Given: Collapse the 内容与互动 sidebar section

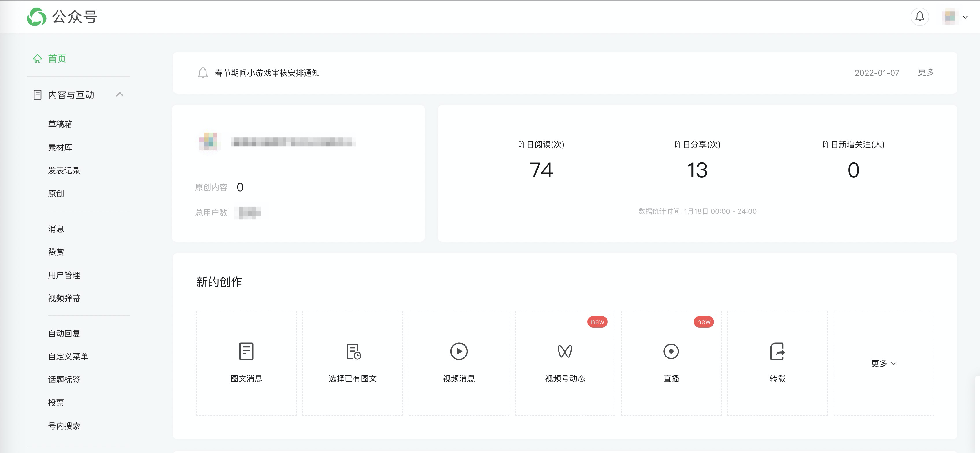Looking at the screenshot, I should pyautogui.click(x=119, y=94).
